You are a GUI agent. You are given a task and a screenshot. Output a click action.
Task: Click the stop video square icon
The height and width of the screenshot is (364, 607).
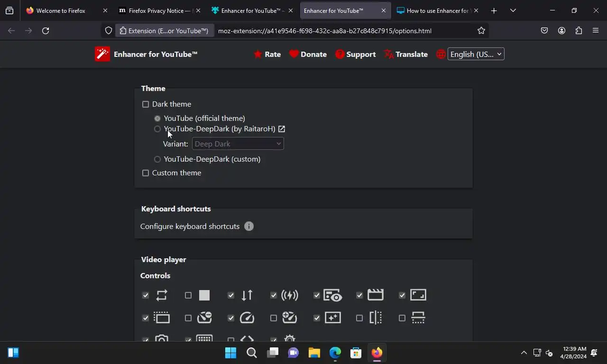pyautogui.click(x=204, y=295)
